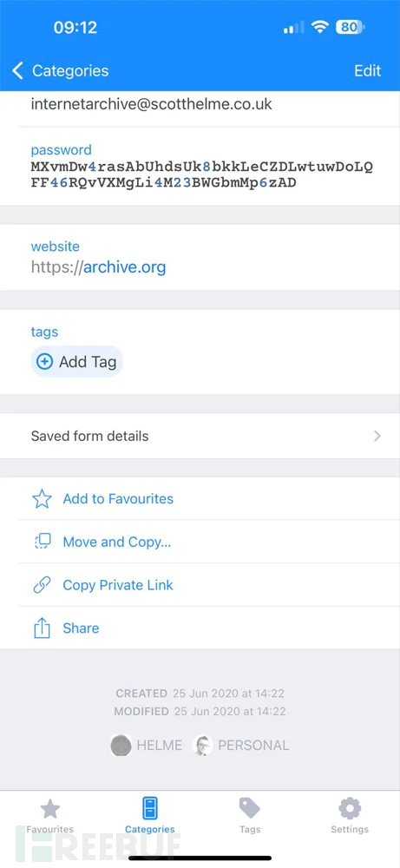Select the Categories tab
The height and width of the screenshot is (868, 400).
150,816
